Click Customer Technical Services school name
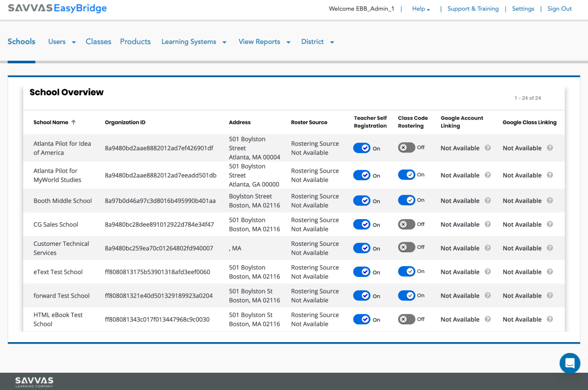Viewport: 588px width, 390px height. pyautogui.click(x=61, y=248)
